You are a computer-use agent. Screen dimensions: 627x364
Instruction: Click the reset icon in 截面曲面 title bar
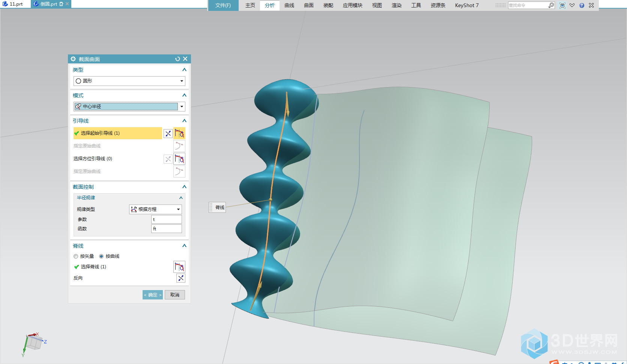click(177, 59)
